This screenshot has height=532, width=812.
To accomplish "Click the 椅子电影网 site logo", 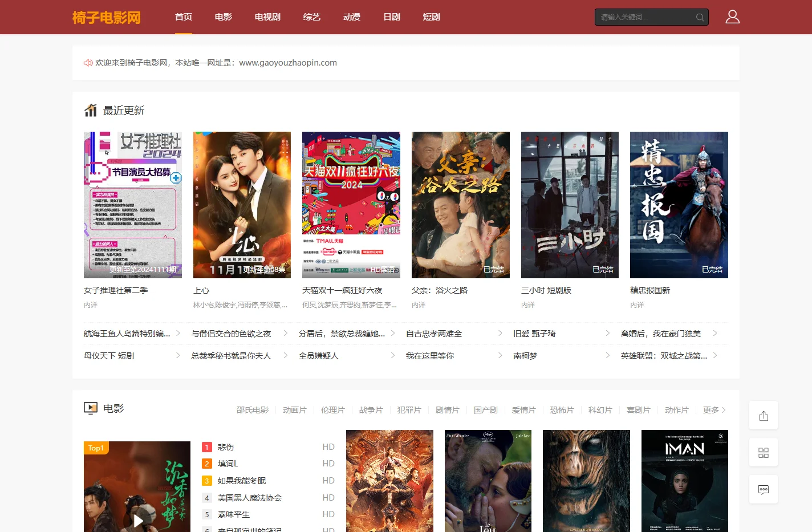I will click(x=107, y=17).
